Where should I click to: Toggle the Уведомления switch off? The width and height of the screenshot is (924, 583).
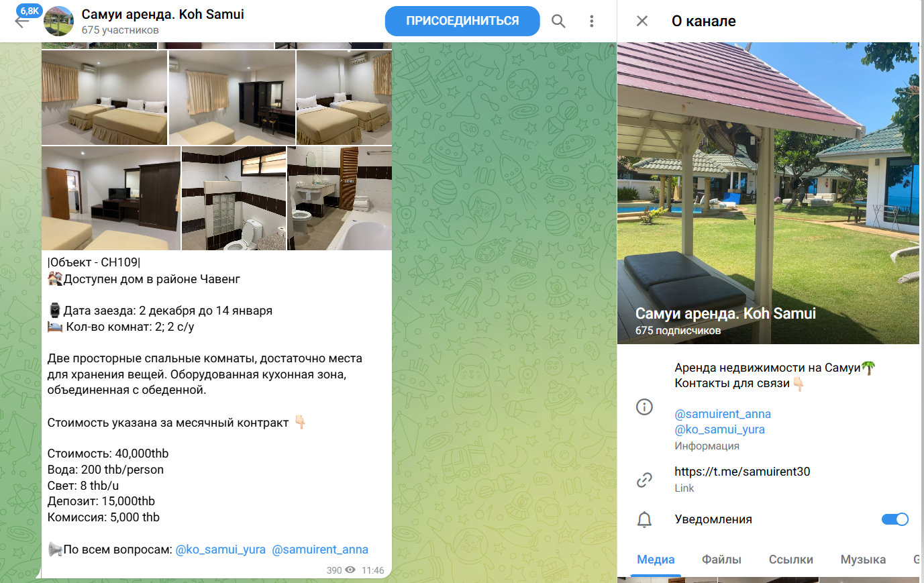[894, 519]
